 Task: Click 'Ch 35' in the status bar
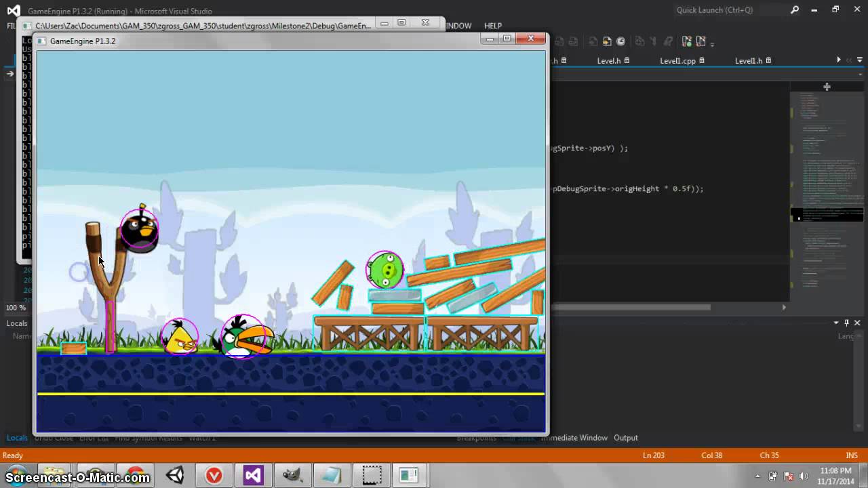[769, 455]
